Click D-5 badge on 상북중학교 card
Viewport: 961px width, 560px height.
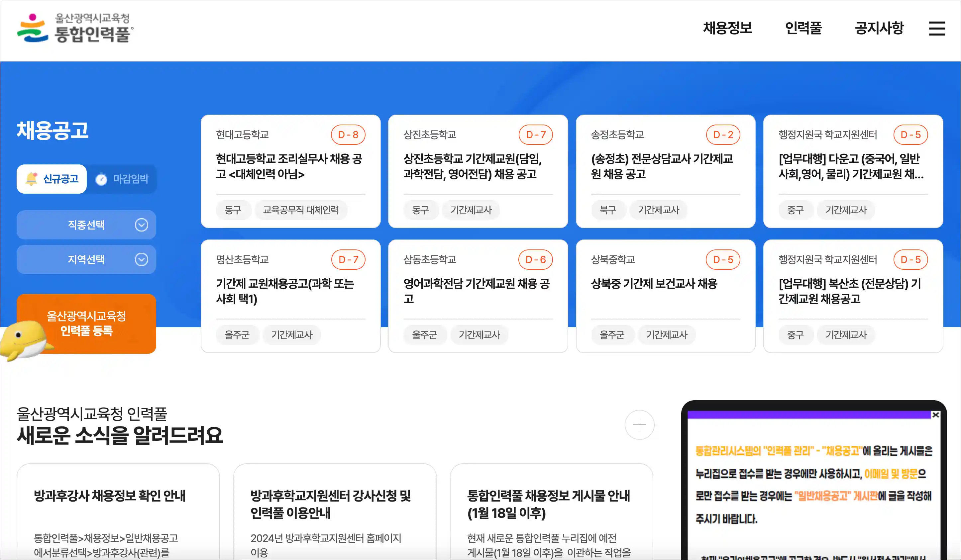tap(723, 260)
